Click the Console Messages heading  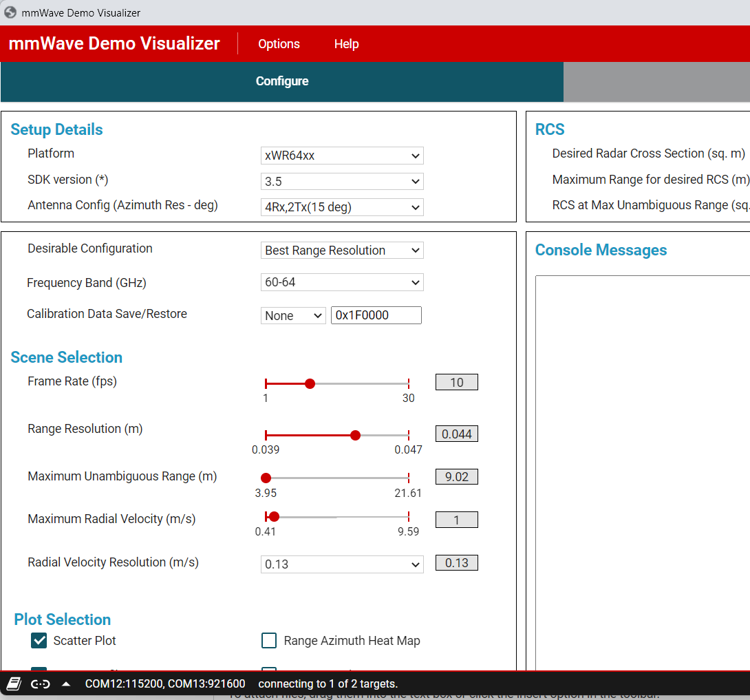pyautogui.click(x=601, y=251)
